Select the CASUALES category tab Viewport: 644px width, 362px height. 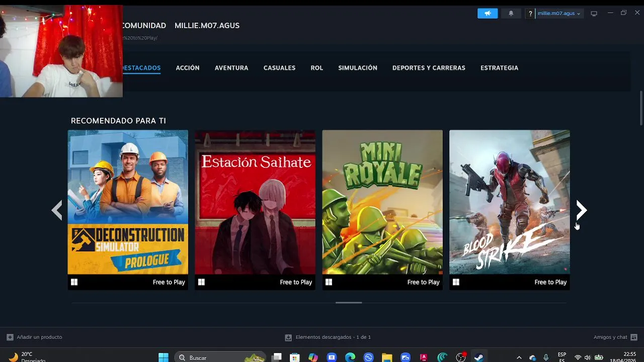click(x=279, y=68)
